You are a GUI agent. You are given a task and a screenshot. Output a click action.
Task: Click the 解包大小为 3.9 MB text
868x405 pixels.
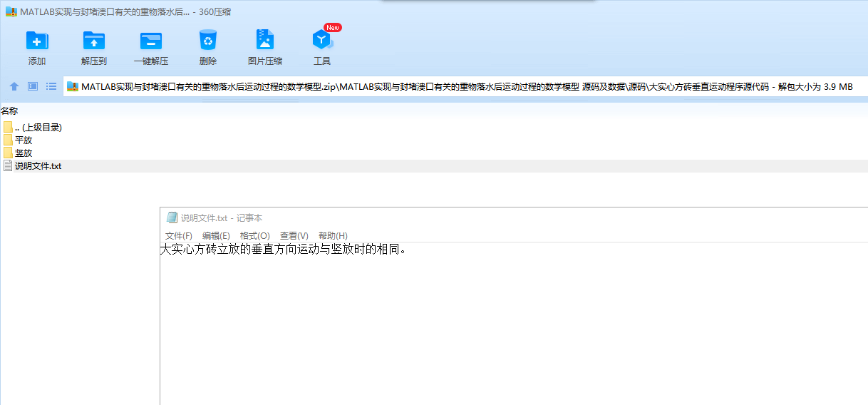815,87
